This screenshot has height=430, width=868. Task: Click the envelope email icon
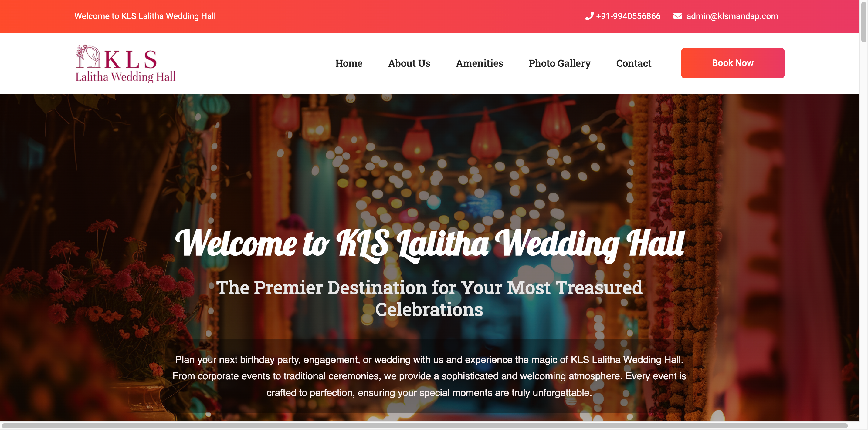click(x=677, y=16)
